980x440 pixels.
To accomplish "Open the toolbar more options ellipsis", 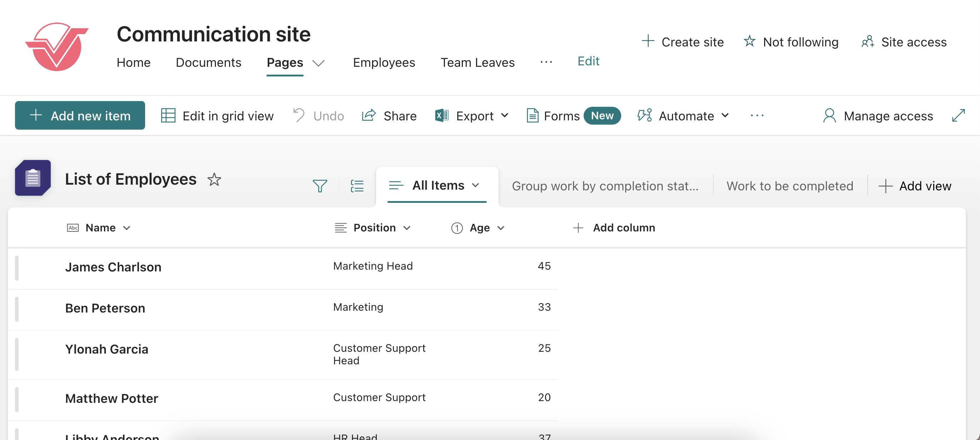I will 757,116.
